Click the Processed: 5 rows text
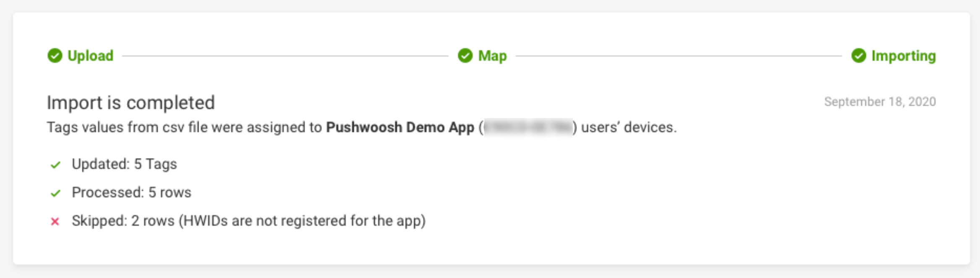 click(x=131, y=192)
